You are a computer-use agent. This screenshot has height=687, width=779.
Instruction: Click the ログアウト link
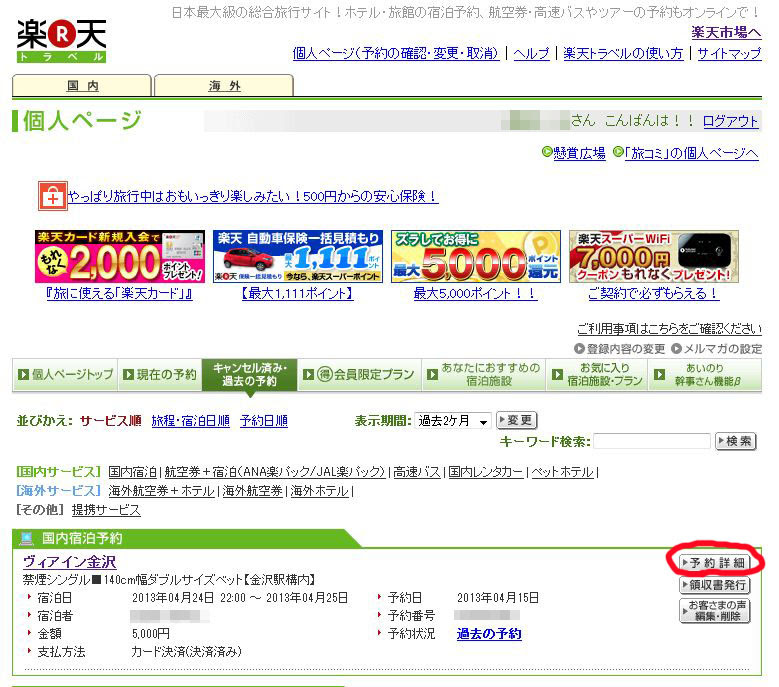pyautogui.click(x=730, y=121)
